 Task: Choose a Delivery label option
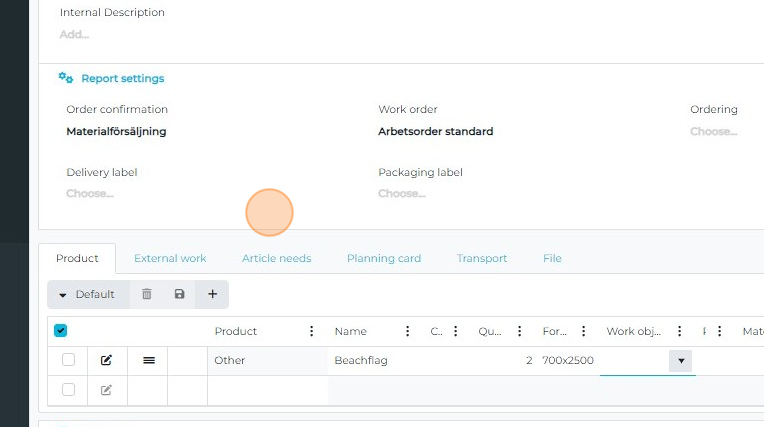click(90, 193)
